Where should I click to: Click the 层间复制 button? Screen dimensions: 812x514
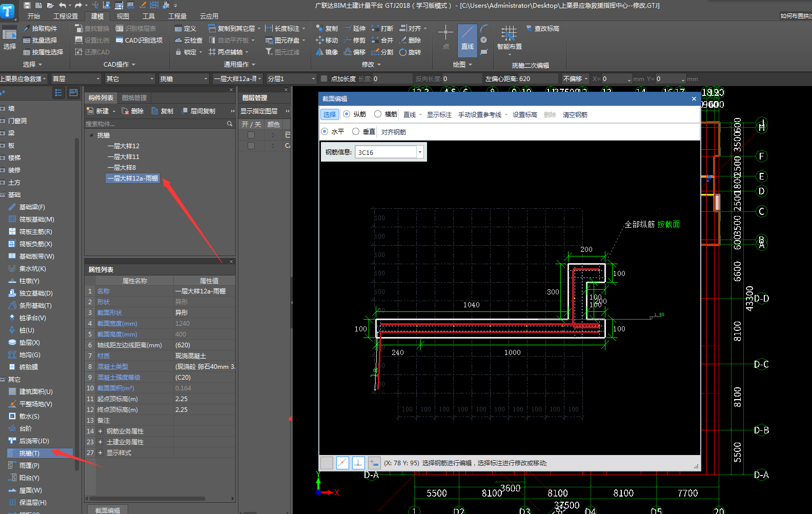[199, 111]
